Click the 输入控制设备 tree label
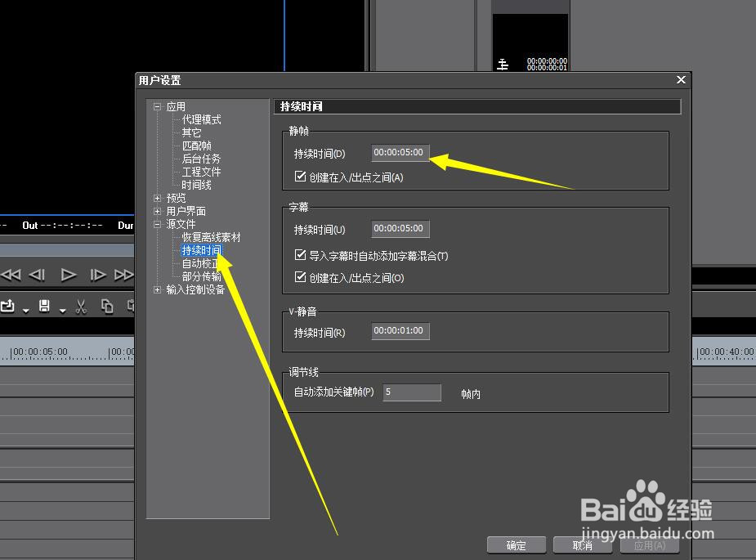This screenshot has height=560, width=756. (x=195, y=290)
